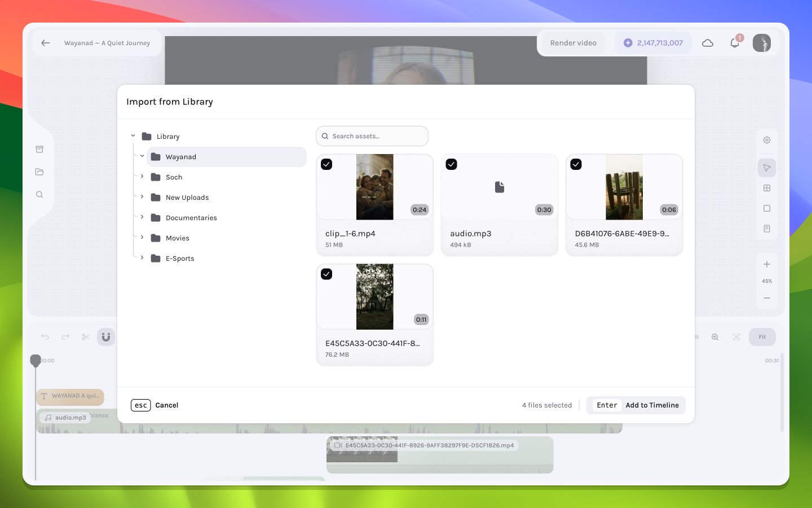Click the Library root folder label
Image resolution: width=812 pixels, height=508 pixels.
coord(168,137)
